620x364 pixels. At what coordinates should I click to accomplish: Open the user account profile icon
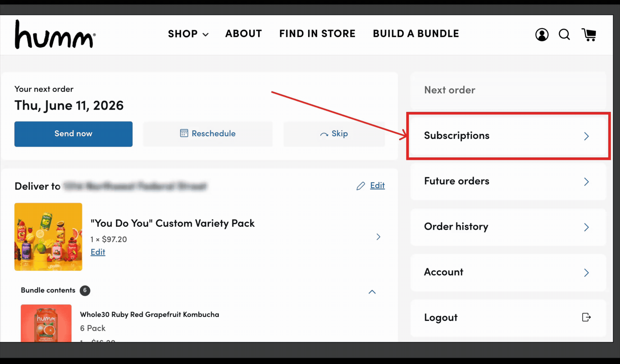click(x=542, y=34)
